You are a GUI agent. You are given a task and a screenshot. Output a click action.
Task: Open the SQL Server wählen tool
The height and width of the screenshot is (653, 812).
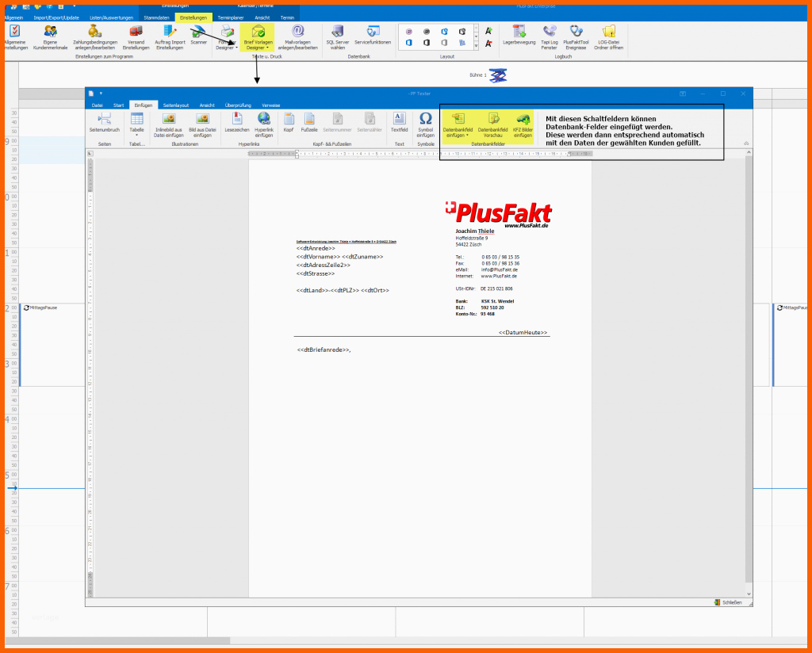click(x=337, y=36)
